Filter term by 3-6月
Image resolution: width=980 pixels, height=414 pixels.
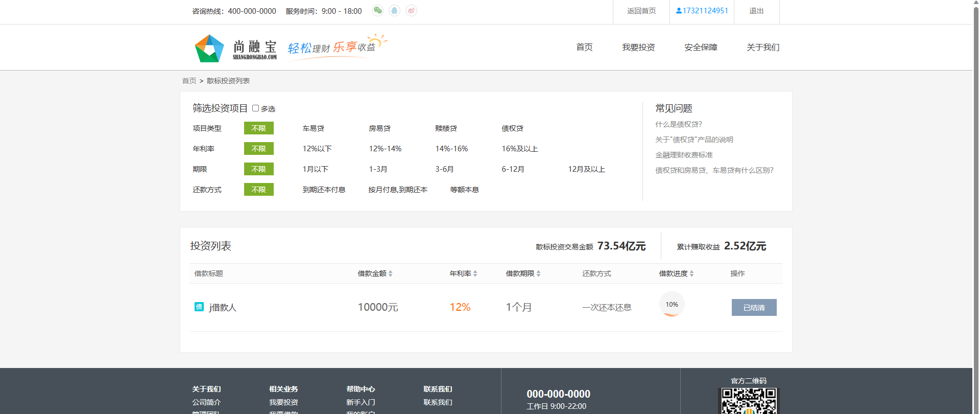coord(444,169)
